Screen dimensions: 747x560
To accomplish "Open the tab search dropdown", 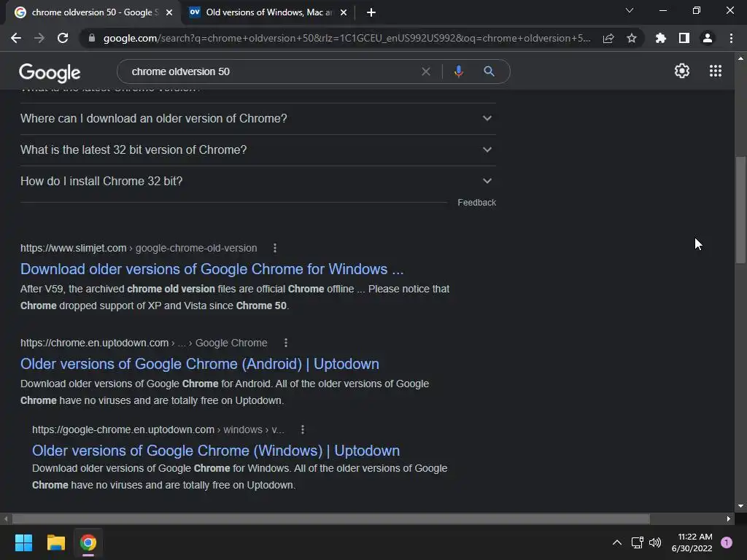I will click(630, 10).
